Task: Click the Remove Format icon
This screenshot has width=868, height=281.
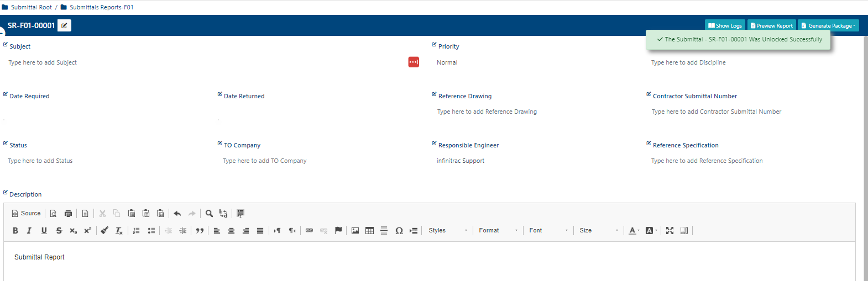Action: pyautogui.click(x=119, y=231)
